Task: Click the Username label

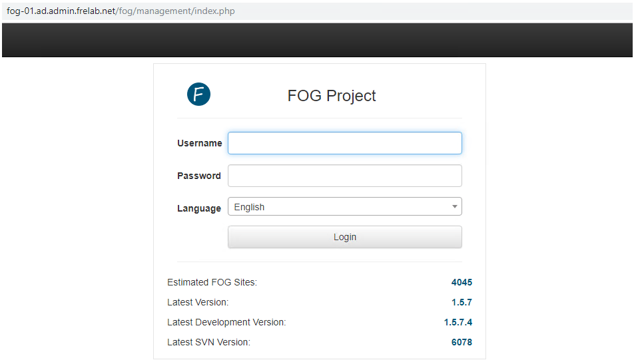Action: (x=200, y=143)
